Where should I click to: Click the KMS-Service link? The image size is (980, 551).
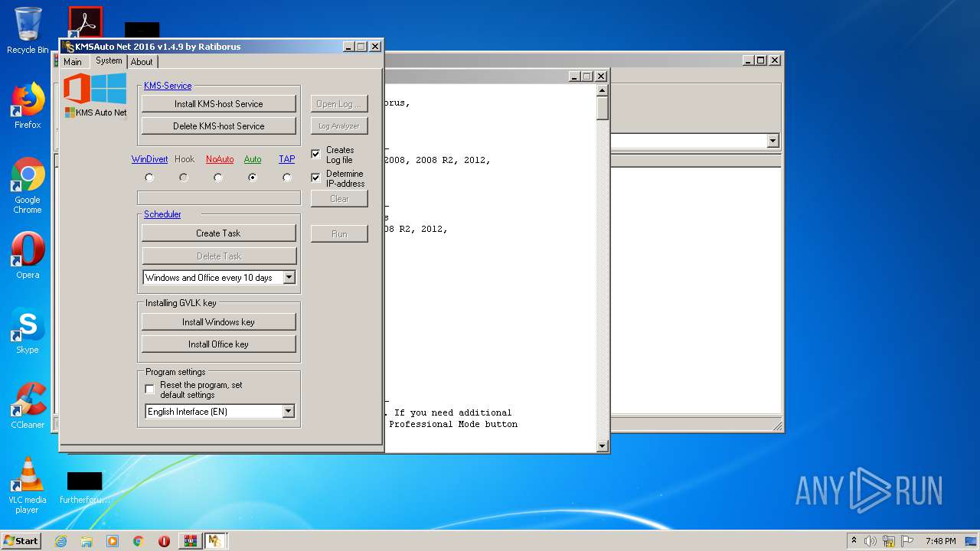168,86
